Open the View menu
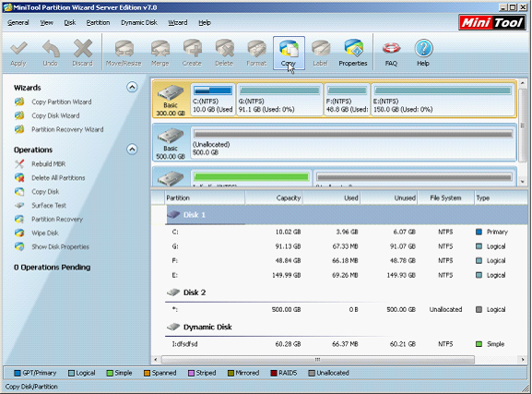Image resolution: width=532 pixels, height=394 pixels. pyautogui.click(x=46, y=23)
